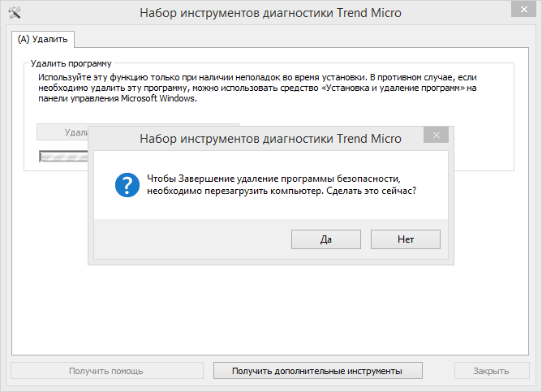Viewport: 542px width, 392px height.
Task: Close the main Trend Micro window
Action: pos(523,10)
